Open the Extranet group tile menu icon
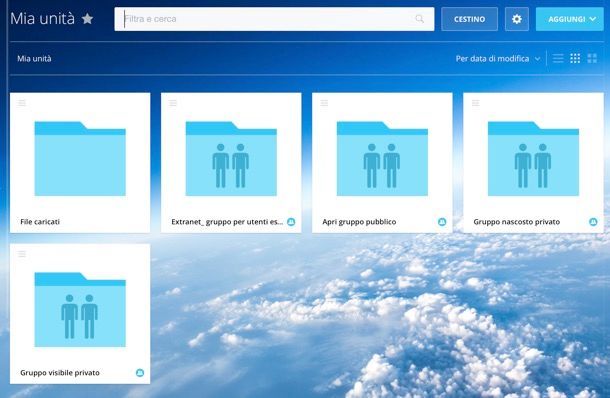Image resolution: width=610 pixels, height=398 pixels. point(173,103)
